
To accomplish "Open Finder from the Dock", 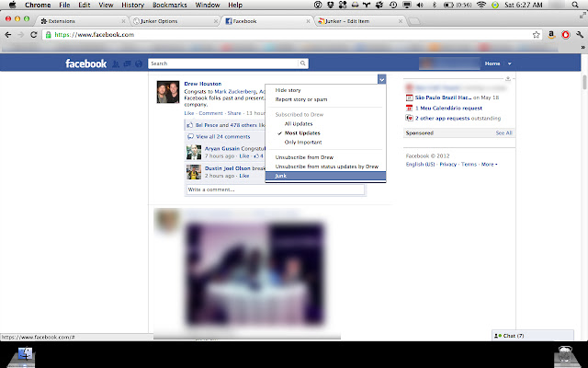I will click(x=25, y=355).
